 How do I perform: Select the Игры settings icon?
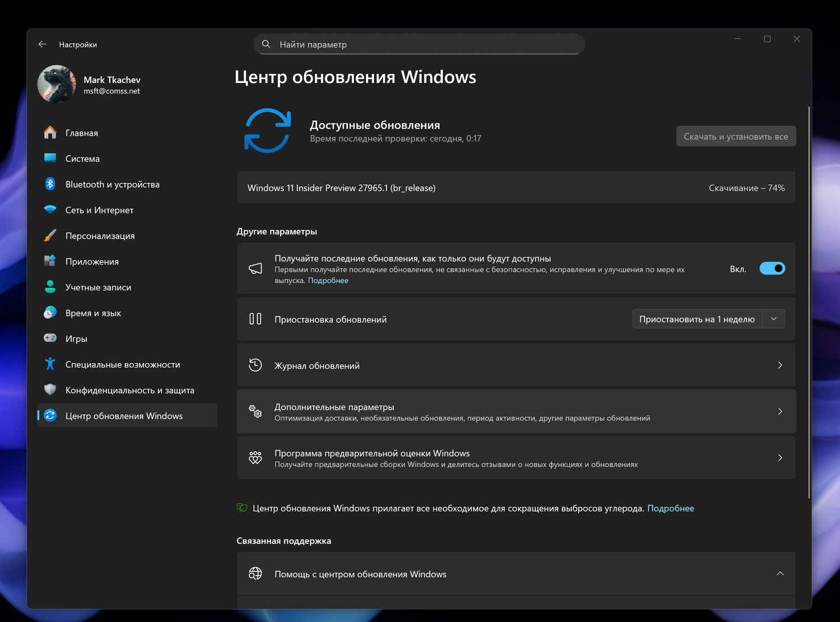50,338
